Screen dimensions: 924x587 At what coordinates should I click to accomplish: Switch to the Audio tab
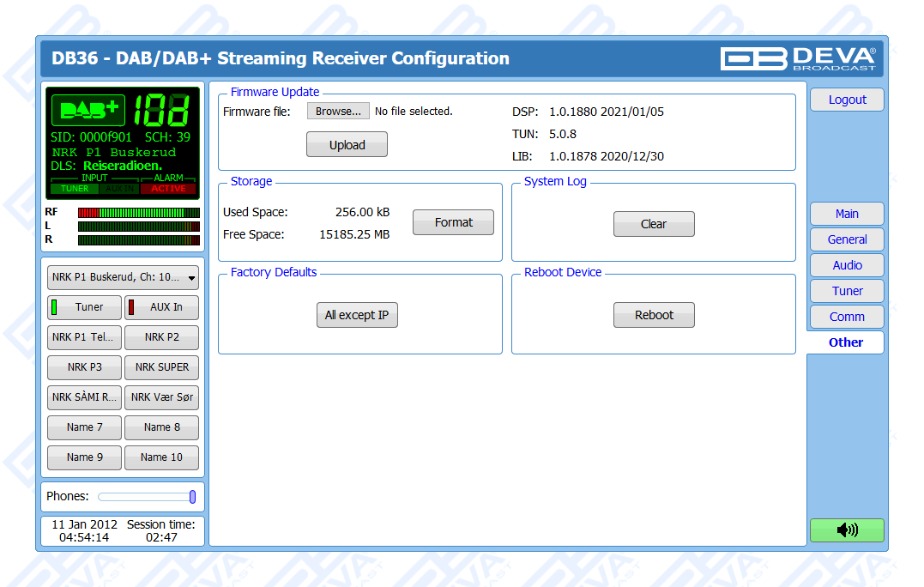click(846, 265)
